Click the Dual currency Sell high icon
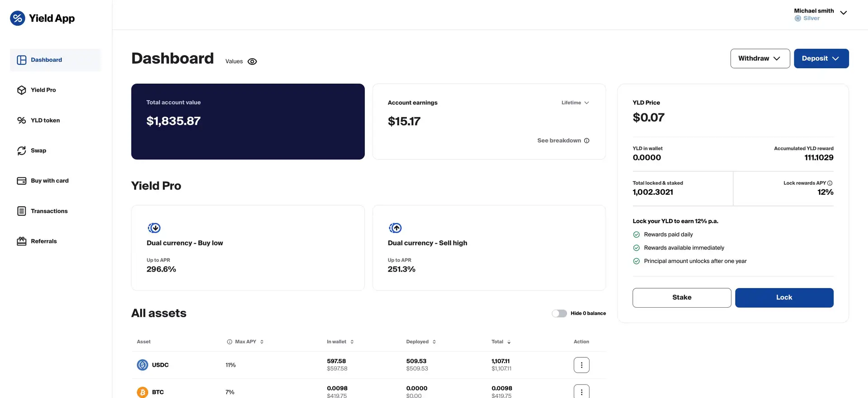 [x=395, y=228]
